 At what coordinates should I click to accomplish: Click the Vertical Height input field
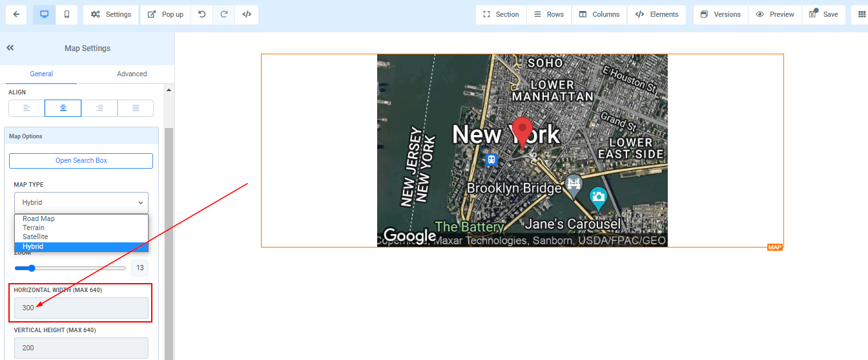pos(81,348)
